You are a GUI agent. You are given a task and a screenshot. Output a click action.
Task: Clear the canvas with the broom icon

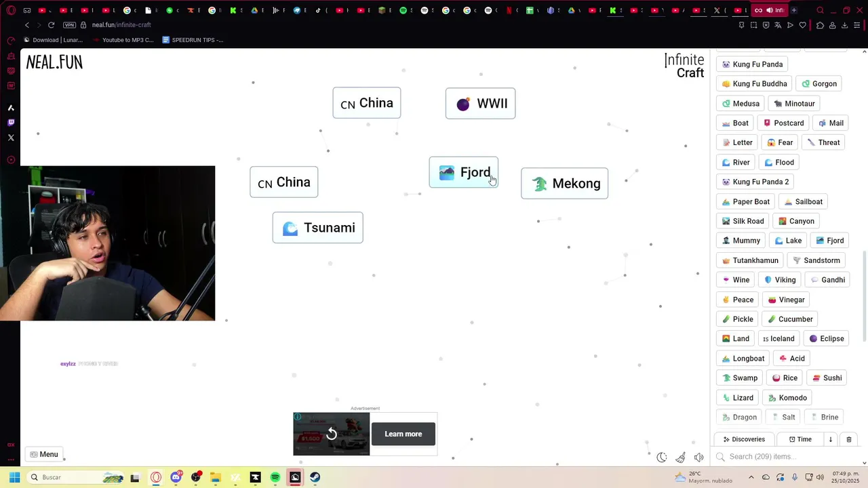(680, 457)
